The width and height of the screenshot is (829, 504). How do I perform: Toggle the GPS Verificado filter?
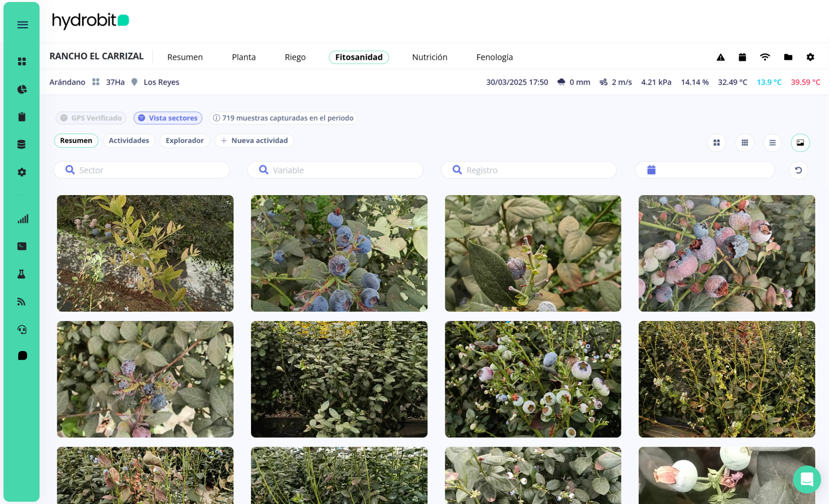coord(91,118)
